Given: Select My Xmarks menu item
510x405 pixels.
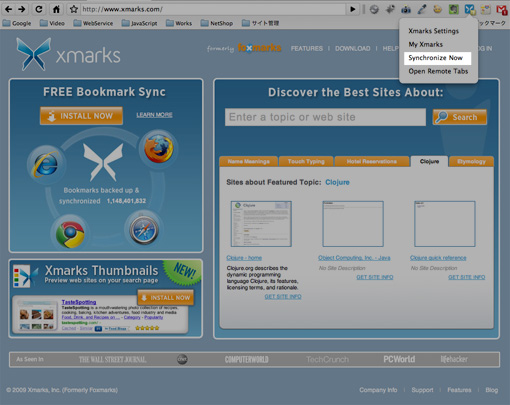Looking at the screenshot, I should point(426,44).
